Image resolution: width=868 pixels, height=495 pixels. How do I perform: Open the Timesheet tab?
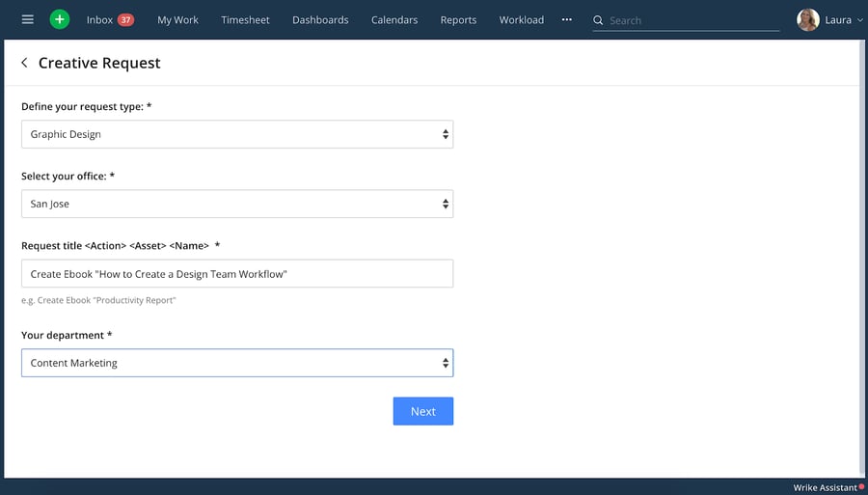[x=245, y=19]
